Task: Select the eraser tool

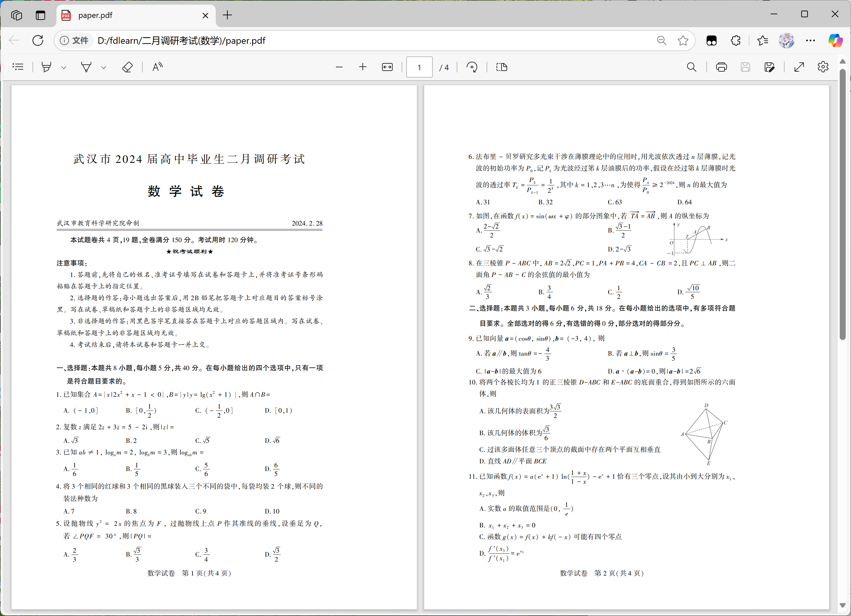Action: 127,67
